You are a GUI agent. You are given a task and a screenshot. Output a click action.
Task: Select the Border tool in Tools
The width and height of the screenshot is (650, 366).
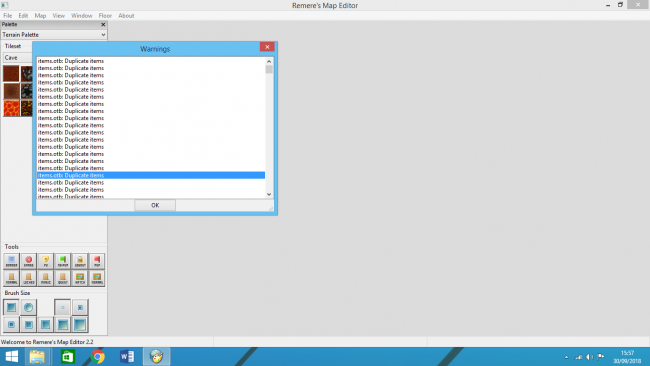click(x=11, y=261)
